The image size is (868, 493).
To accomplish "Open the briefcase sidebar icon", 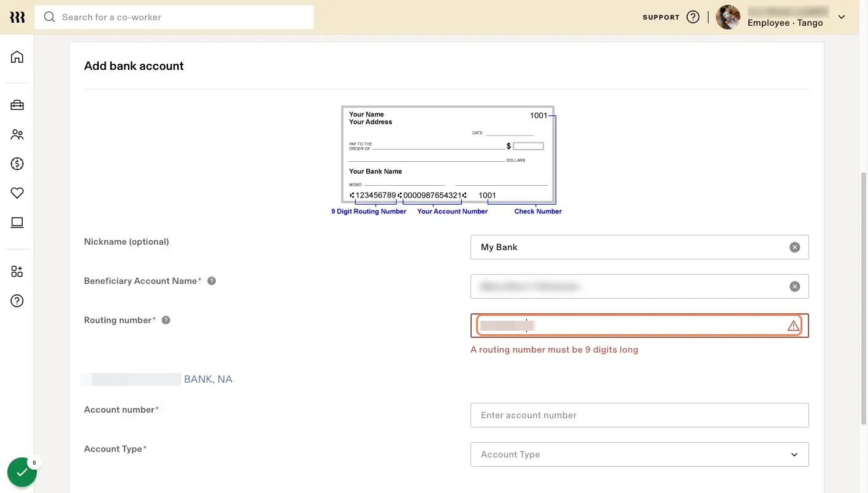I will click(x=17, y=105).
